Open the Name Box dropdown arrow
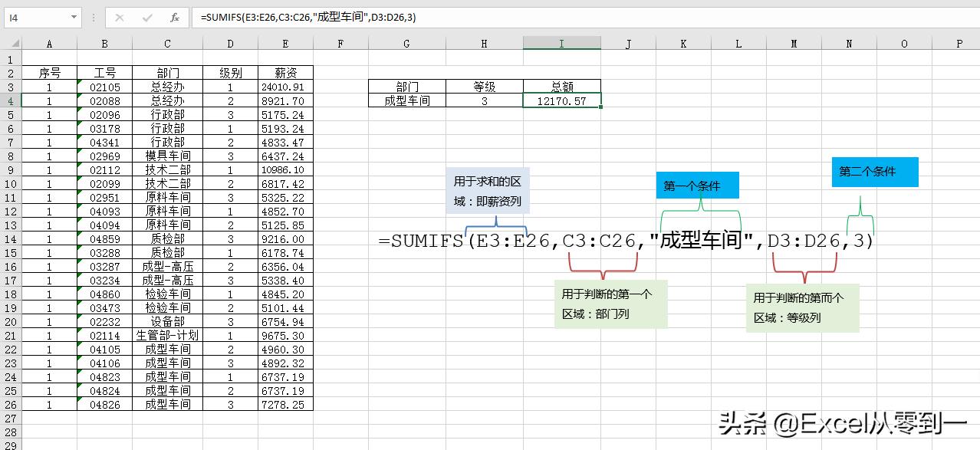This screenshot has width=980, height=450. point(73,17)
